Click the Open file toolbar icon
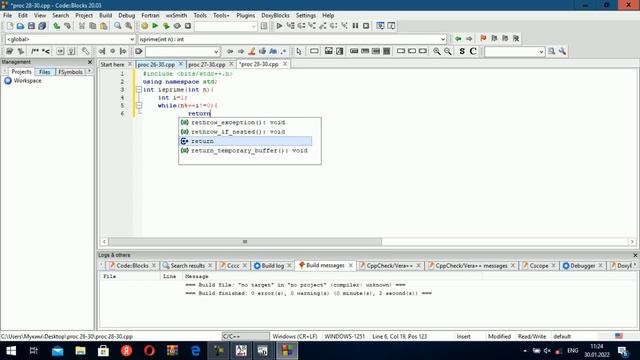The width and height of the screenshot is (640, 360). pyautogui.click(x=20, y=26)
